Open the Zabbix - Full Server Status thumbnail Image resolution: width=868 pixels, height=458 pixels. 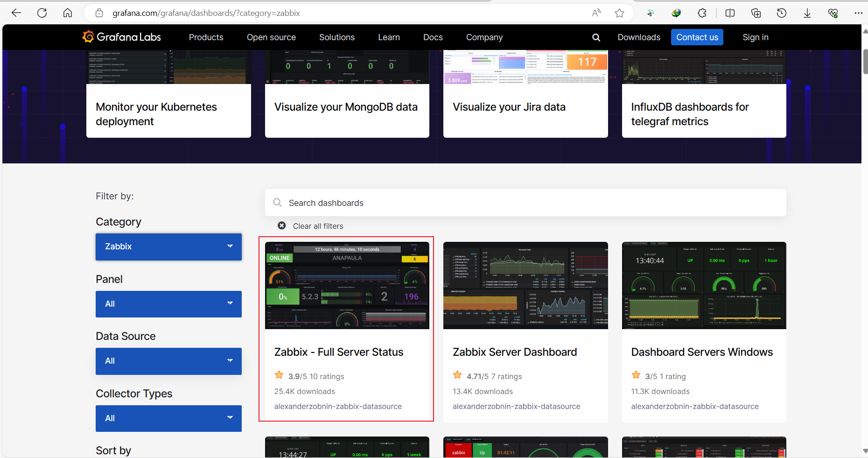click(x=347, y=285)
